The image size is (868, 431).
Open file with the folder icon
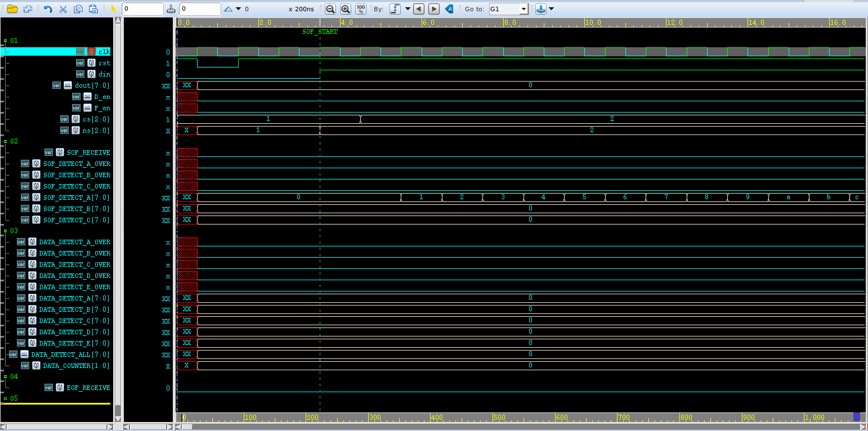click(x=12, y=9)
